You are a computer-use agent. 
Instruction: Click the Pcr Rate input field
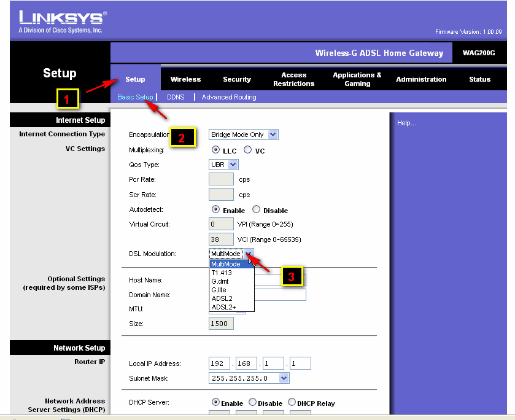221,179
